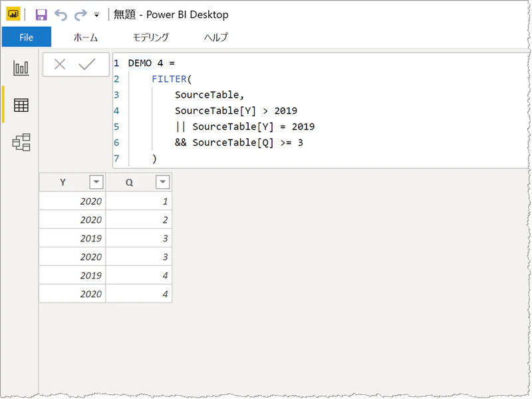This screenshot has width=532, height=399.
Task: Redo the last undone action
Action: (x=80, y=15)
